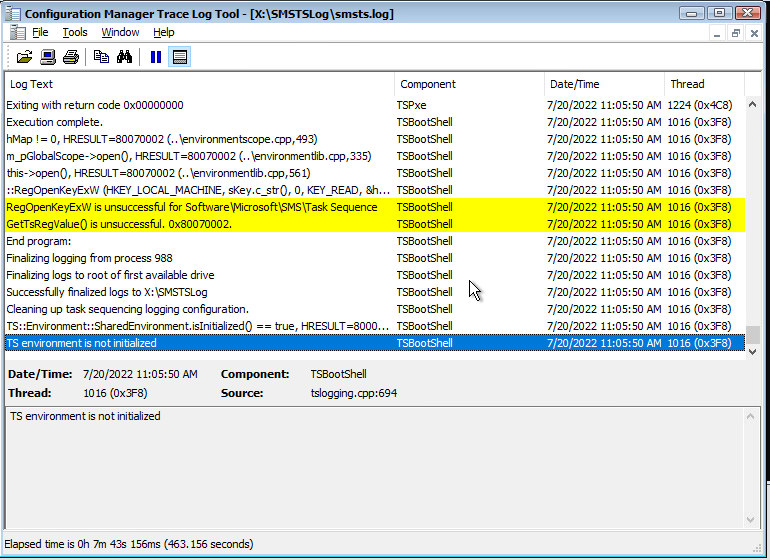Toggle the Show/Hide details pane icon
Image resolution: width=770 pixels, height=560 pixels.
(180, 57)
